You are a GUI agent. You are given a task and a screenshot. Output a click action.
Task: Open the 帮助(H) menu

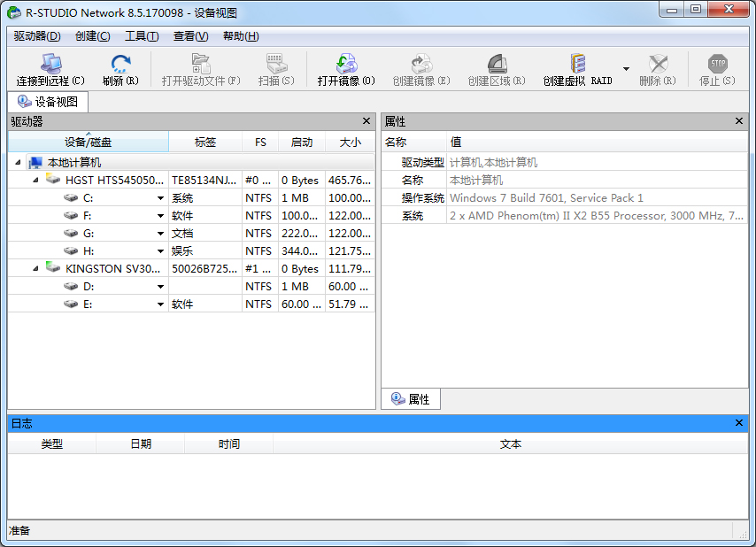pyautogui.click(x=241, y=36)
